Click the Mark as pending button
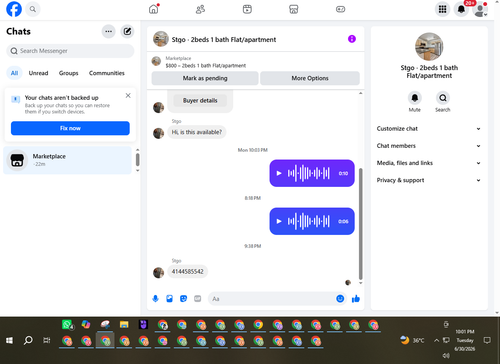The image size is (500, 364). 205,78
